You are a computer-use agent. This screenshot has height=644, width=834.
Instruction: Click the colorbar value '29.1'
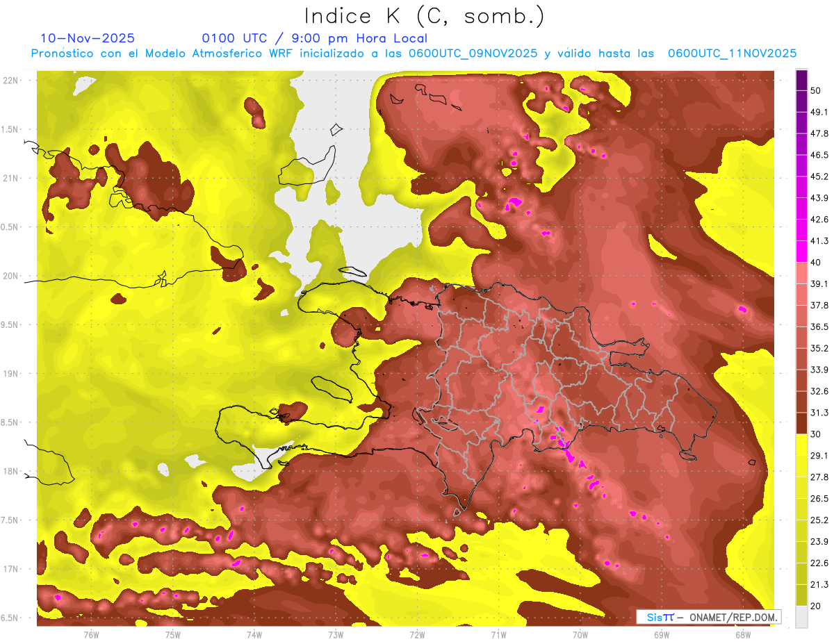[x=819, y=456]
